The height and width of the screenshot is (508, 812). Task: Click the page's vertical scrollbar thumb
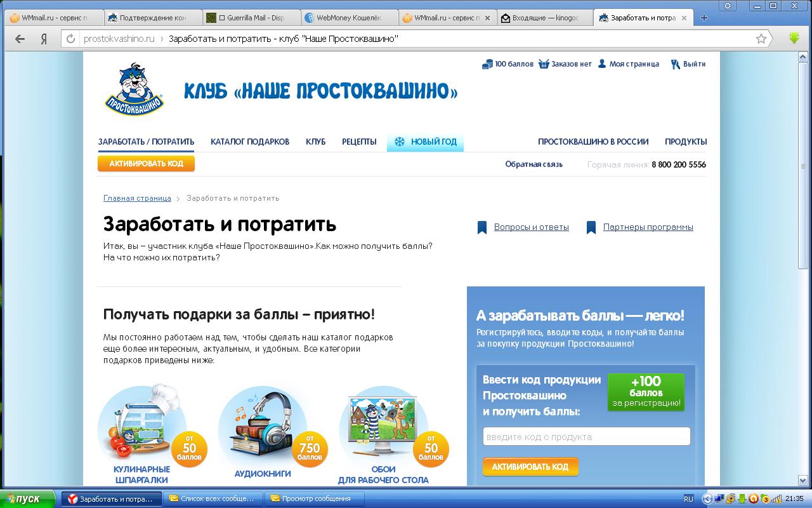(x=803, y=165)
